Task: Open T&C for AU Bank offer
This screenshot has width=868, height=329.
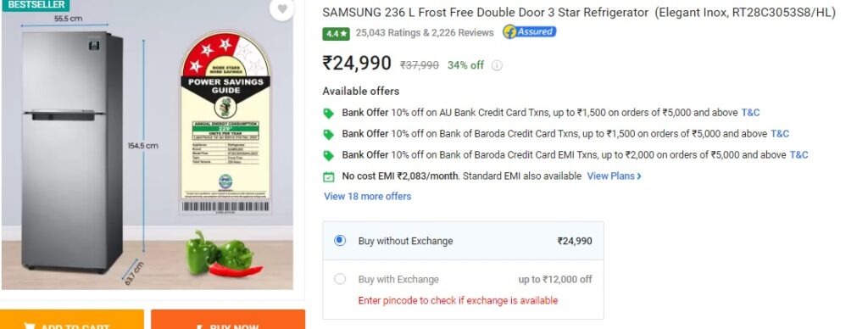Action: tap(750, 113)
